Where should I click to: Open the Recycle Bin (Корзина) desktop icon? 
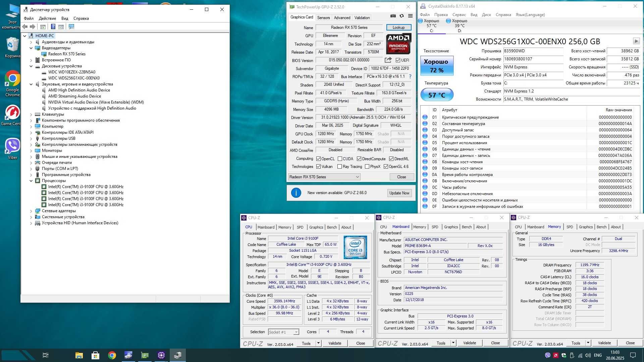(12, 48)
